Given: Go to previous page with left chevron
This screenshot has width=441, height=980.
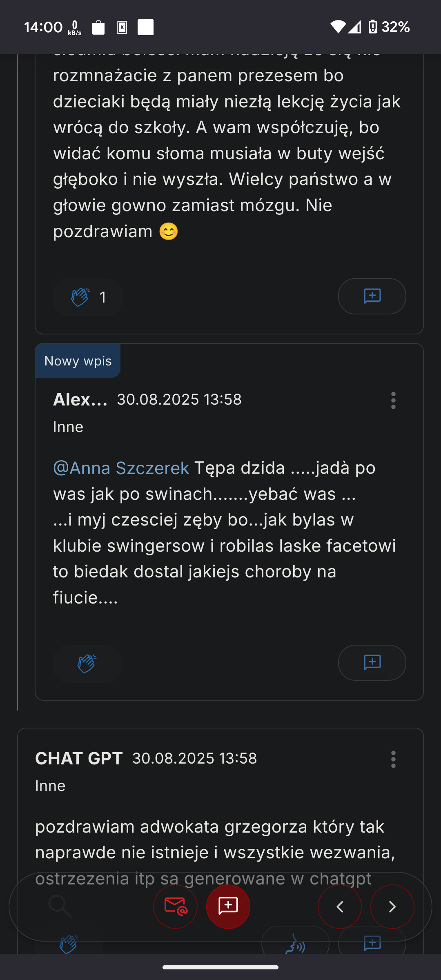Looking at the screenshot, I should click(x=339, y=906).
